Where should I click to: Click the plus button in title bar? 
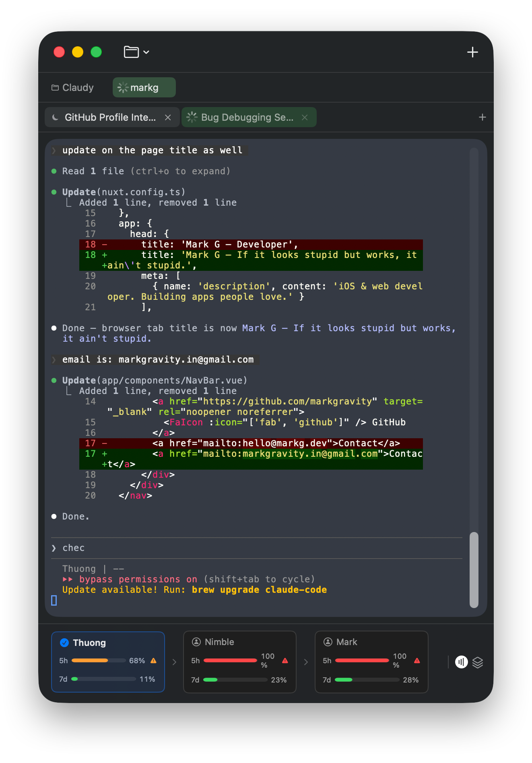coord(472,52)
